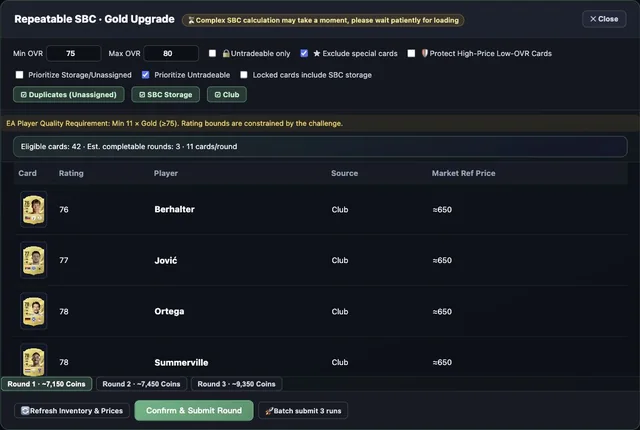The image size is (640, 430).
Task: Select player name Summerville
Action: pos(181,362)
